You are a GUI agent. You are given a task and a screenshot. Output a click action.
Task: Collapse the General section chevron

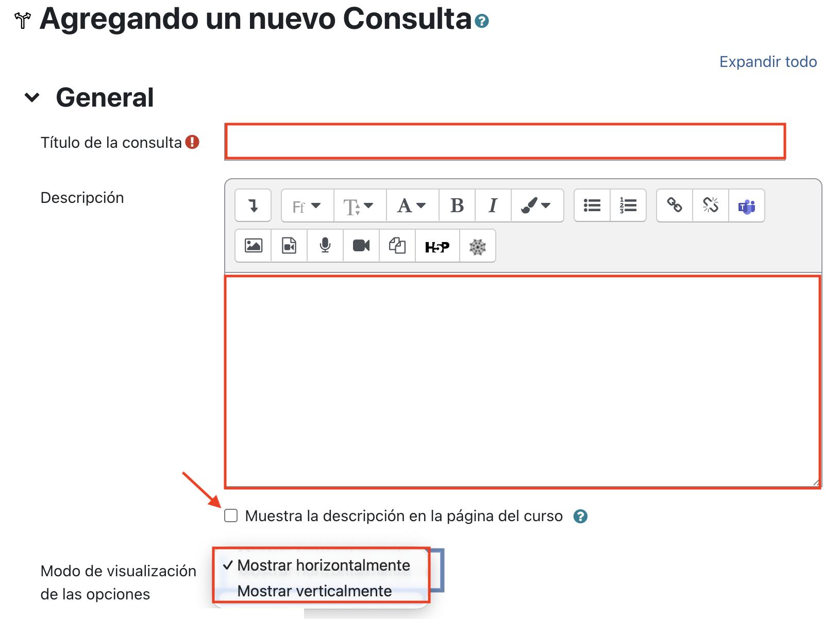tap(32, 97)
